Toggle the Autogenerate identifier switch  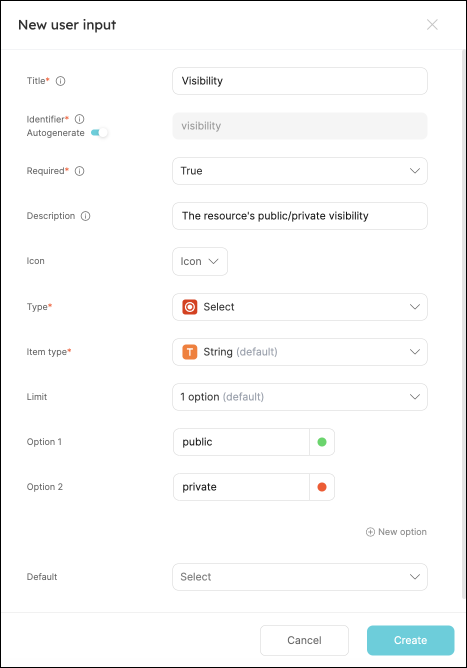point(99,132)
